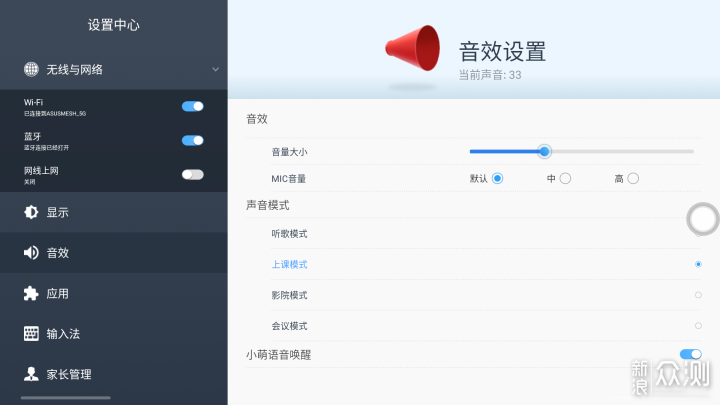Screen dimensions: 720x405
Task: Click the 影院模式 label text
Action: point(289,295)
